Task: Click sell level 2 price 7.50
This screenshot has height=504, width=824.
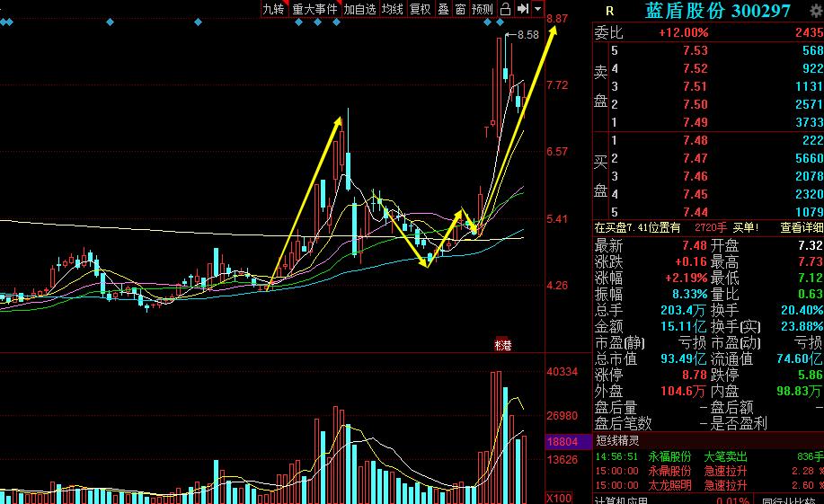Action: tap(696, 104)
